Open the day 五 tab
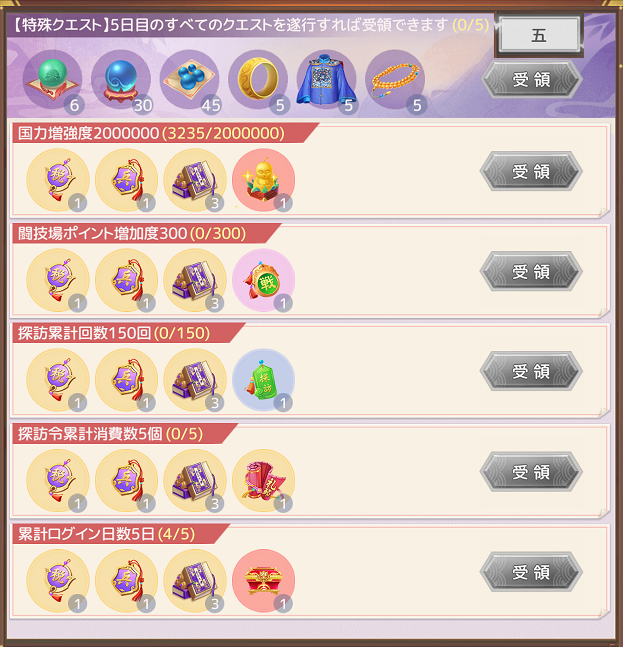Image resolution: width=623 pixels, height=647 pixels. pos(539,35)
